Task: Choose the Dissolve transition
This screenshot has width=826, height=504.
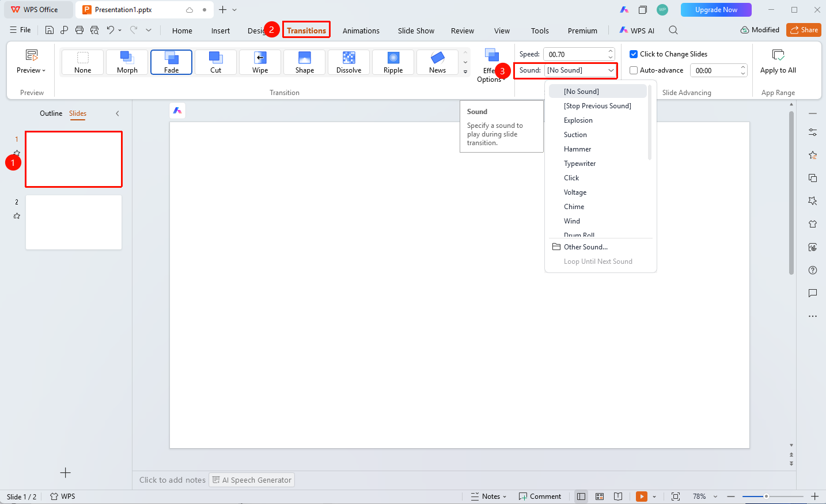Action: 348,62
